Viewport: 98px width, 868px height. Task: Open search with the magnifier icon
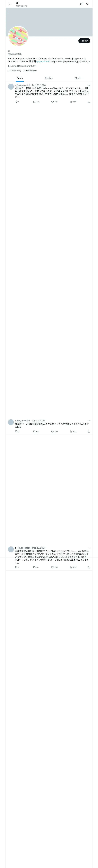point(88,4)
